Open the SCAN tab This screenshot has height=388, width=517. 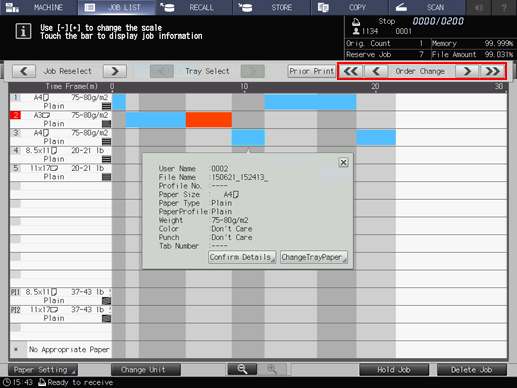[x=427, y=7]
